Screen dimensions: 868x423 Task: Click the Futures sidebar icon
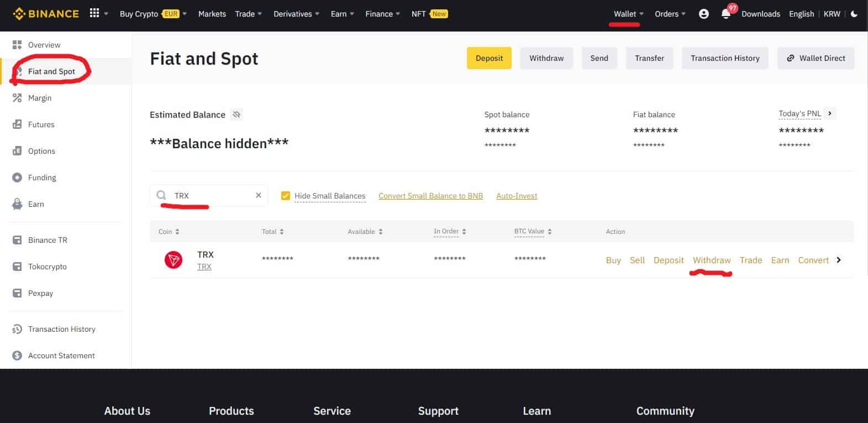pos(17,124)
